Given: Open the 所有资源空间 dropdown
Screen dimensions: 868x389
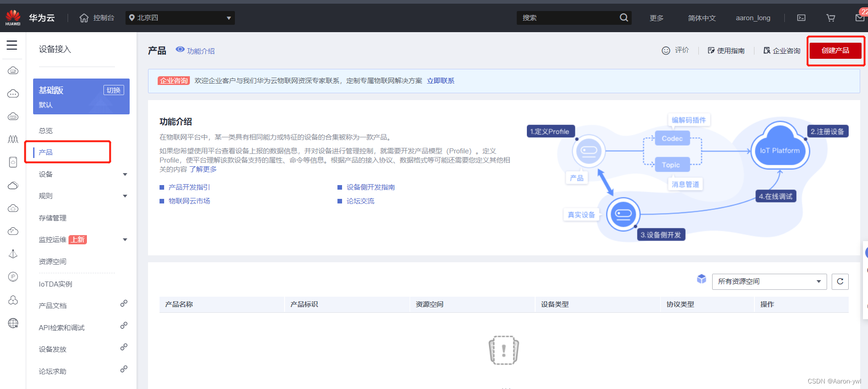Looking at the screenshot, I should click(769, 282).
